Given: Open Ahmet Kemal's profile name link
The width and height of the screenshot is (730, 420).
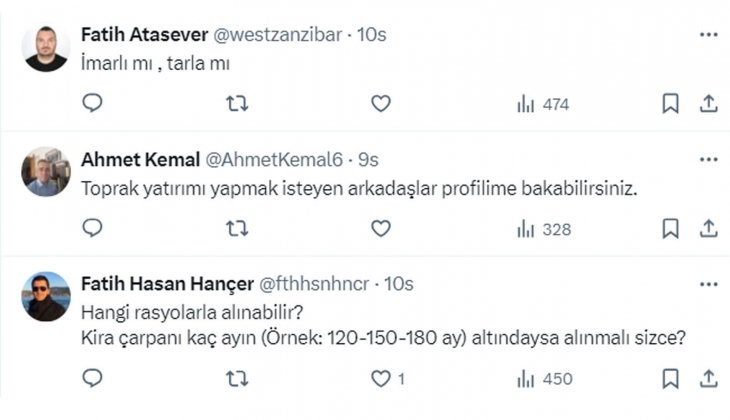Looking at the screenshot, I should point(141,160).
